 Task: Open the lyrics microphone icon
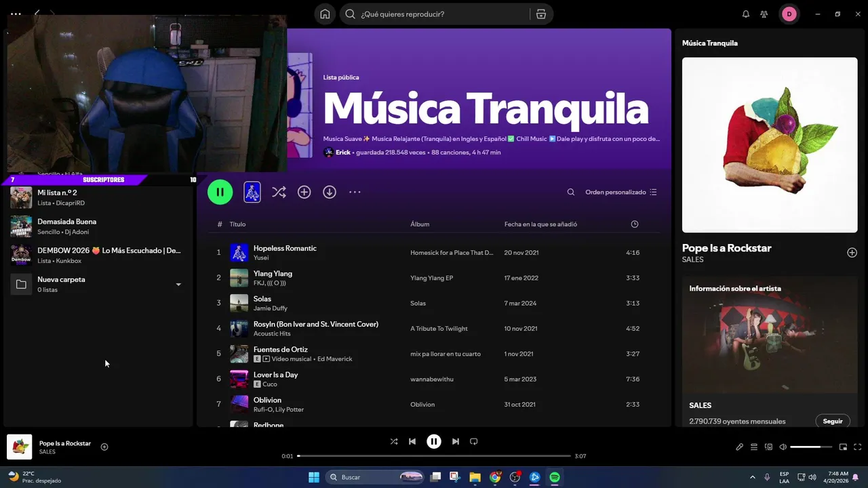click(739, 447)
